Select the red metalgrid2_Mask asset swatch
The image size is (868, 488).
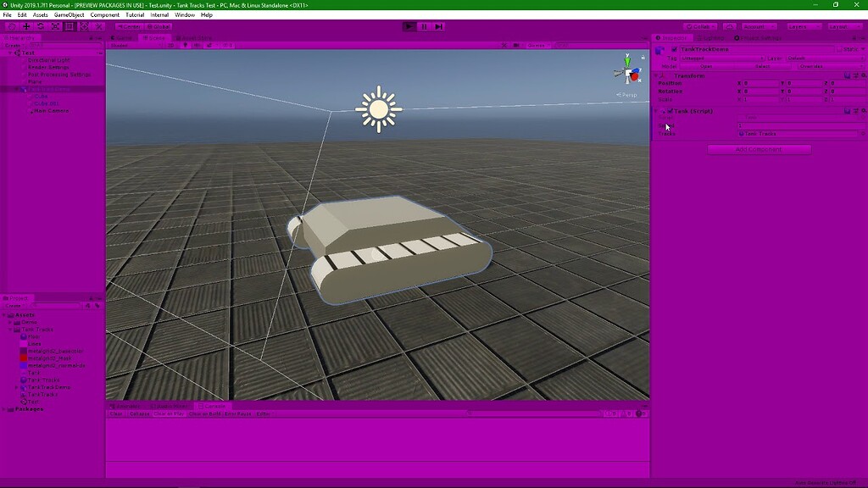[x=24, y=358]
